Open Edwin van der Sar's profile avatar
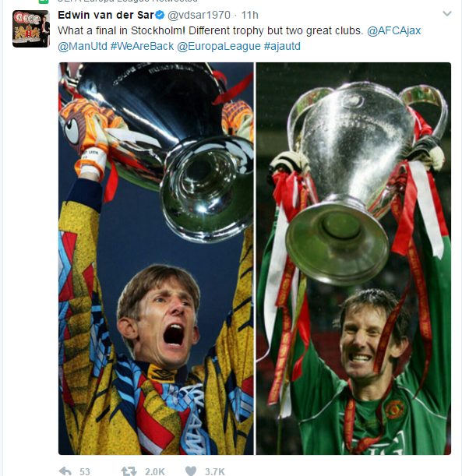This screenshot has height=476, width=462. pyautogui.click(x=31, y=29)
